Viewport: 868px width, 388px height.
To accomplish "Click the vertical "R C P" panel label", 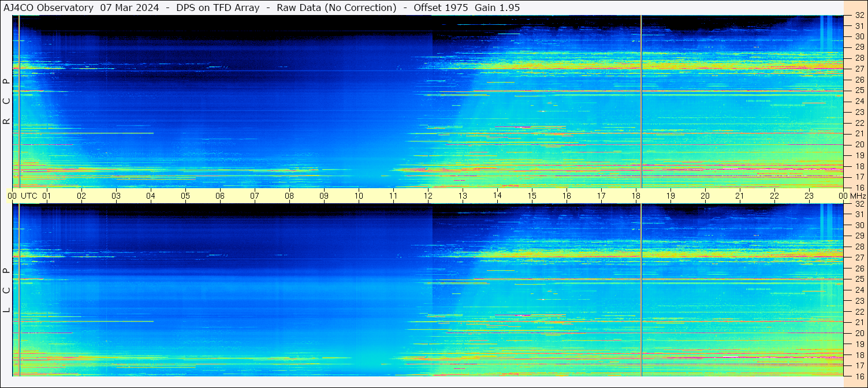I will pos(6,102).
